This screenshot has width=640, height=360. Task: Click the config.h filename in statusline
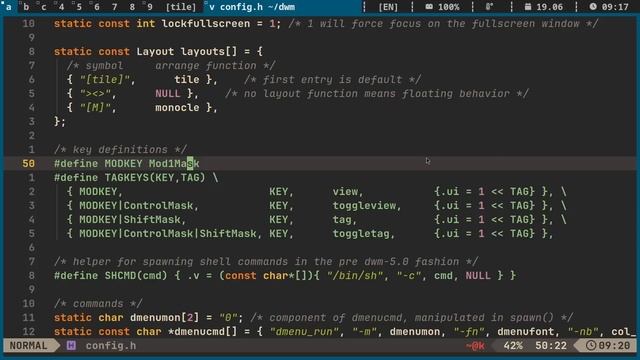point(111,346)
